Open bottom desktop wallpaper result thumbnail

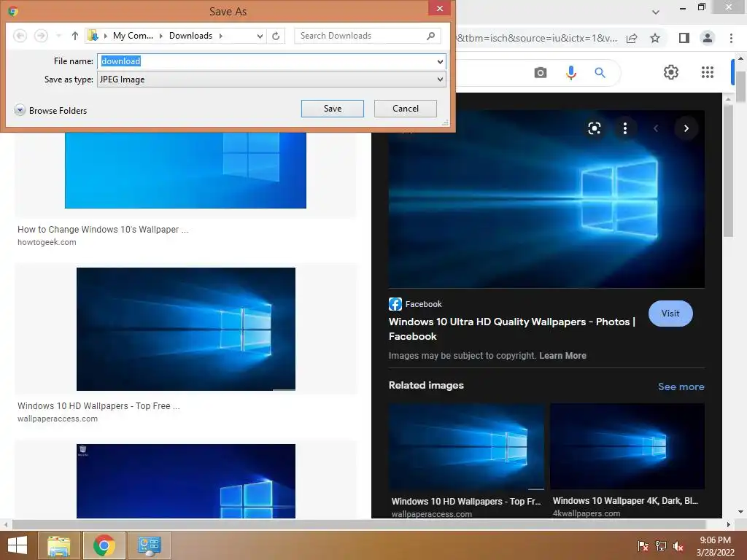(186, 481)
